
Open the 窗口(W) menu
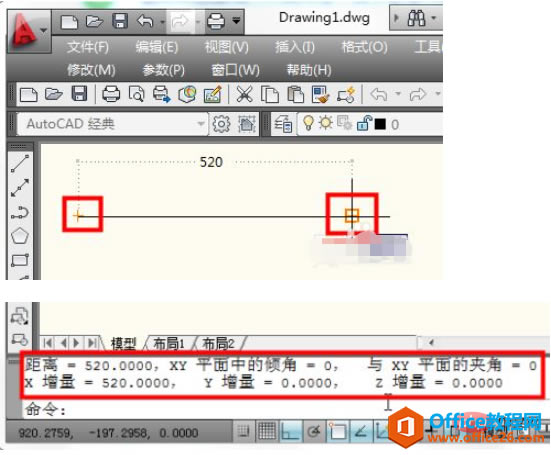tap(235, 70)
